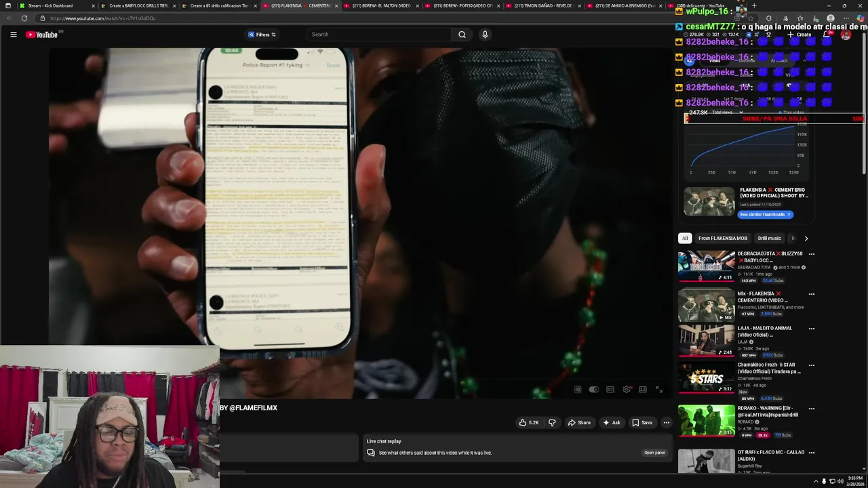Toggle the autoplay switch in player

pos(593,390)
